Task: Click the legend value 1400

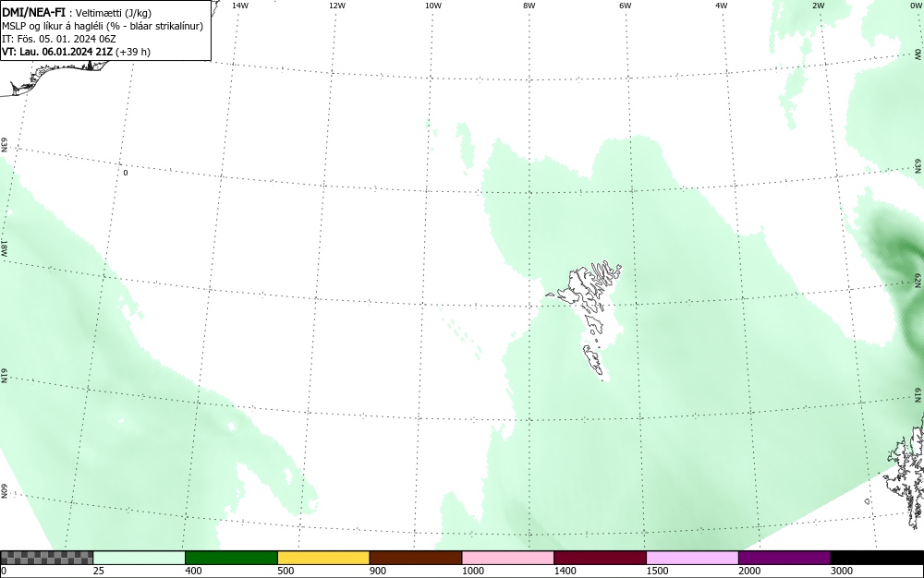Action: click(x=565, y=571)
